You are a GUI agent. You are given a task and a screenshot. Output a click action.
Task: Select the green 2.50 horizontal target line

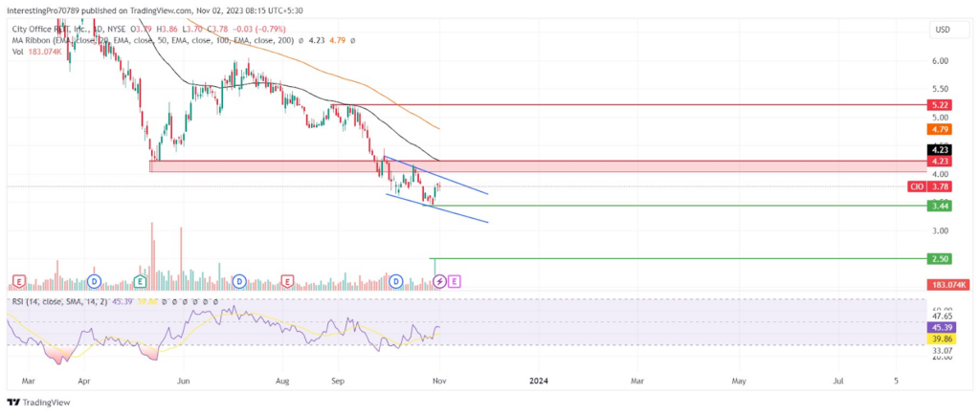679,258
